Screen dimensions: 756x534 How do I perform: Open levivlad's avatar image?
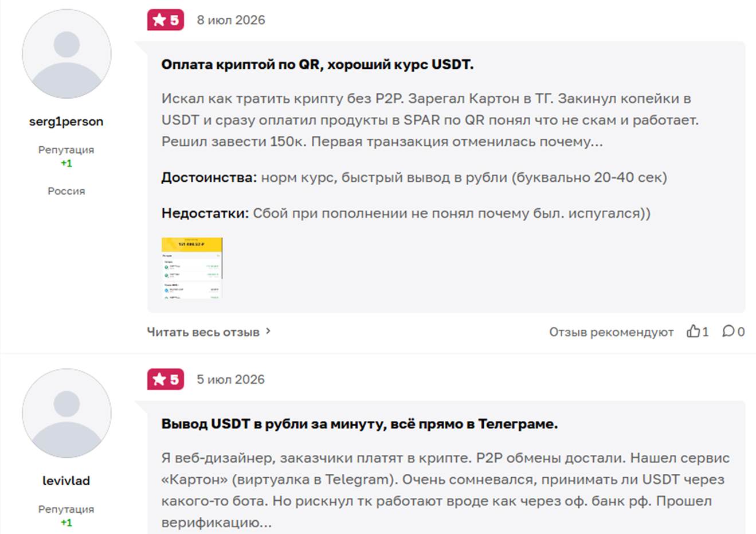66,413
